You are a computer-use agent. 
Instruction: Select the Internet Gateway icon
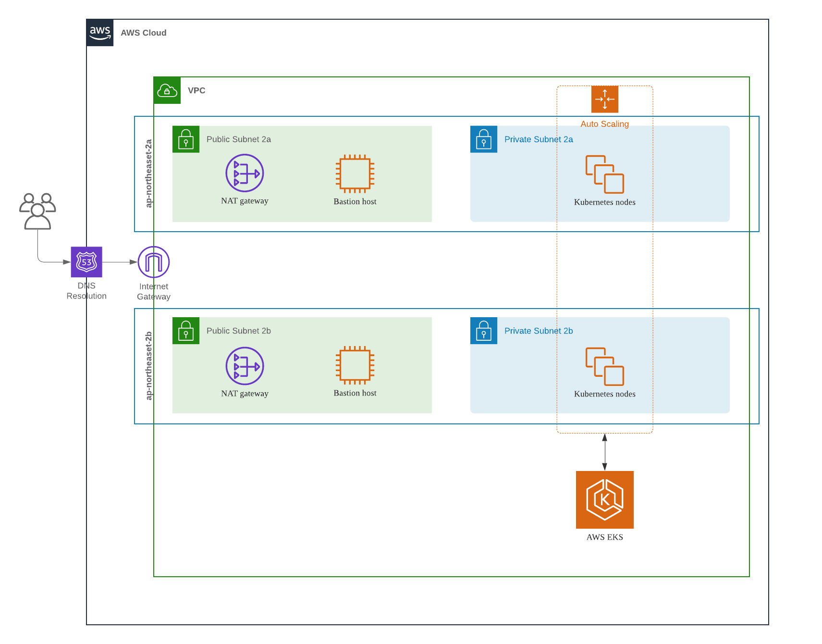(x=154, y=262)
